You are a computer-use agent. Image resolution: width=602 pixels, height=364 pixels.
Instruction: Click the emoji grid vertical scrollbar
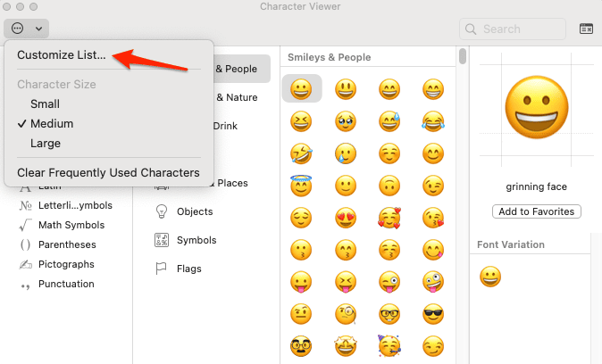point(463,57)
